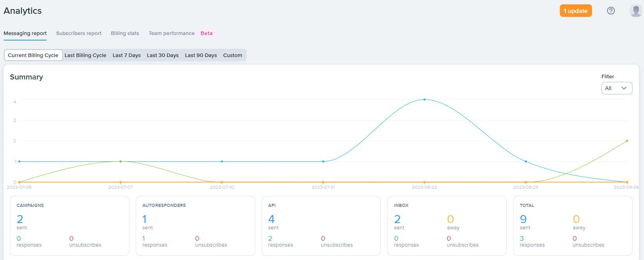Pick the Custom date range option
Viewport: 644px width, 260px height.
(x=233, y=55)
